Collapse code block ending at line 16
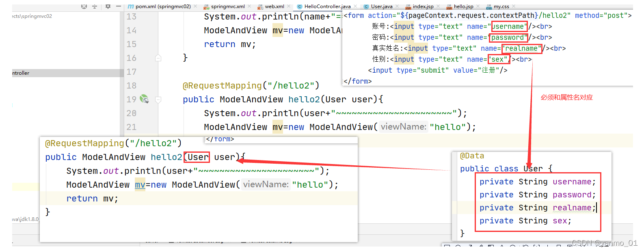Screen dimensions: 644x251 pyautogui.click(x=158, y=58)
